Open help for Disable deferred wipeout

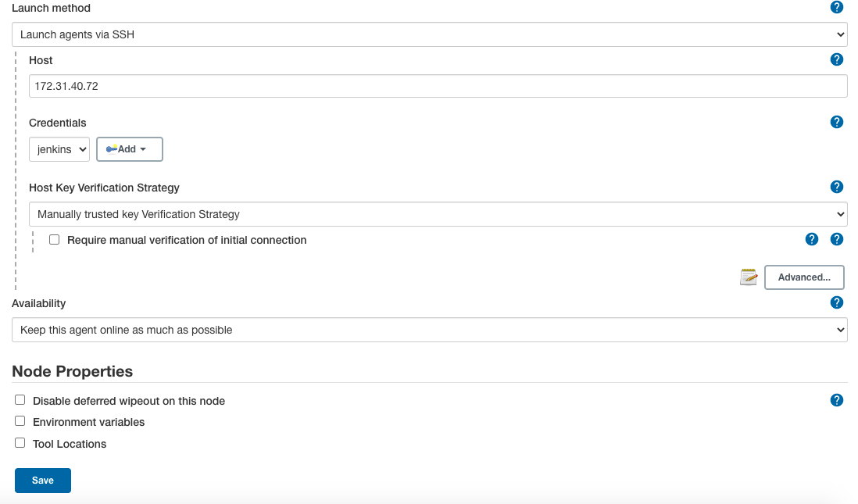[x=837, y=399]
